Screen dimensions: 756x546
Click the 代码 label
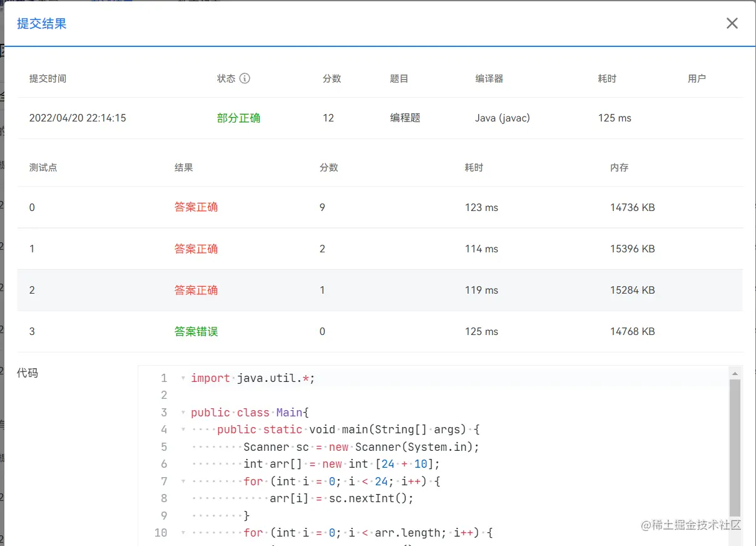[x=27, y=373]
